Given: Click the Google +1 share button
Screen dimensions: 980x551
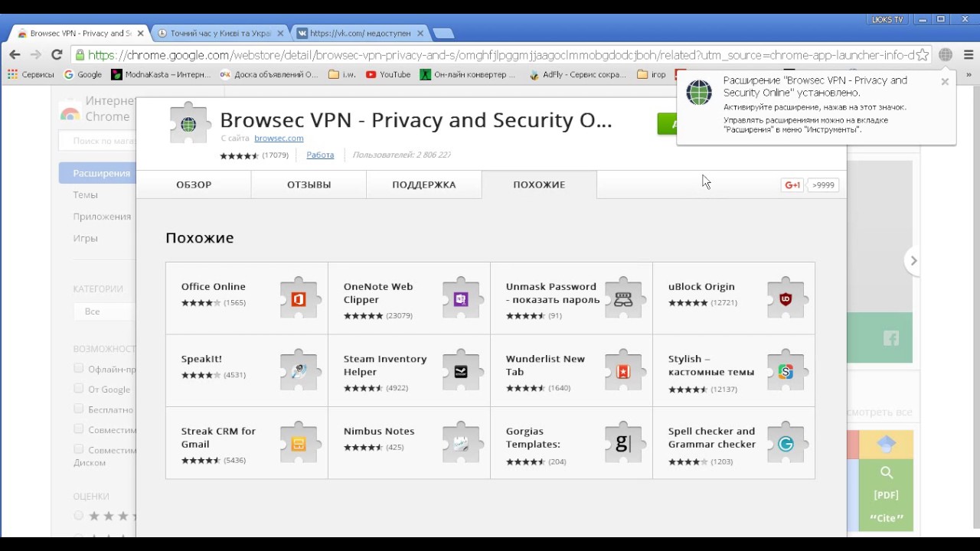Looking at the screenshot, I should pyautogui.click(x=792, y=185).
